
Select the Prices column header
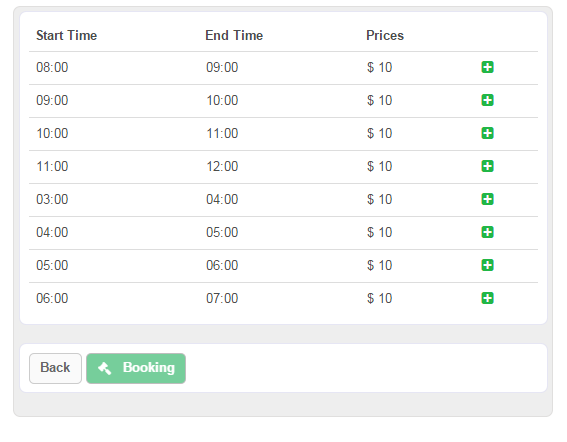(x=385, y=35)
